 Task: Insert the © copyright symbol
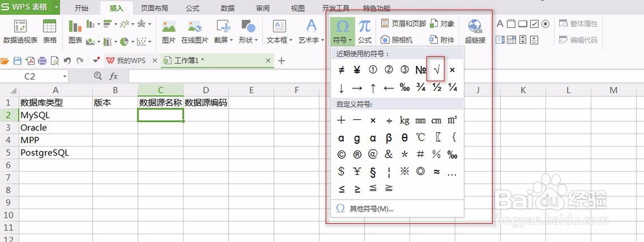click(341, 154)
